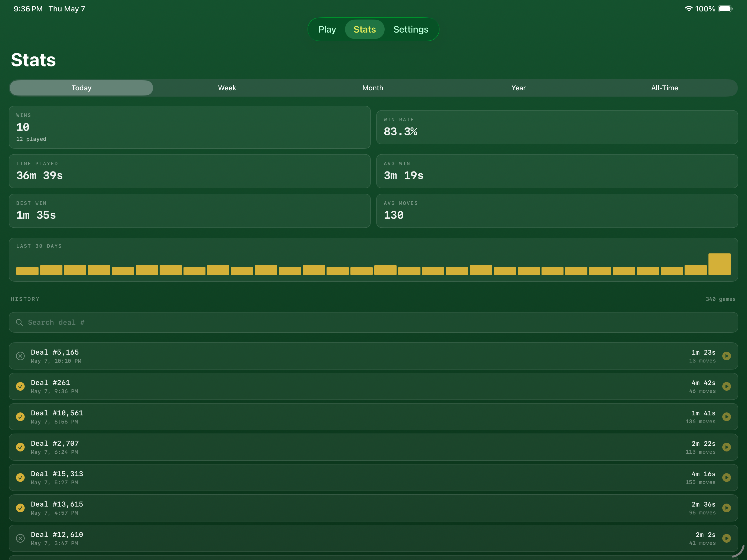
Task: Click the Search deal # field
Action: coord(373,322)
